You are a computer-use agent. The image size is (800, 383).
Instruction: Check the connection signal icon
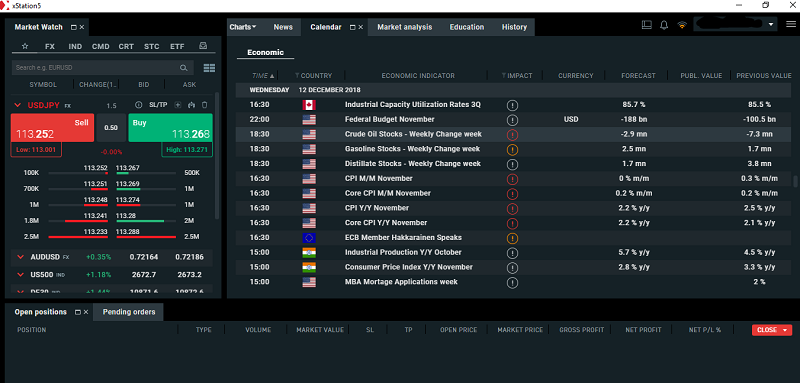[682, 24]
